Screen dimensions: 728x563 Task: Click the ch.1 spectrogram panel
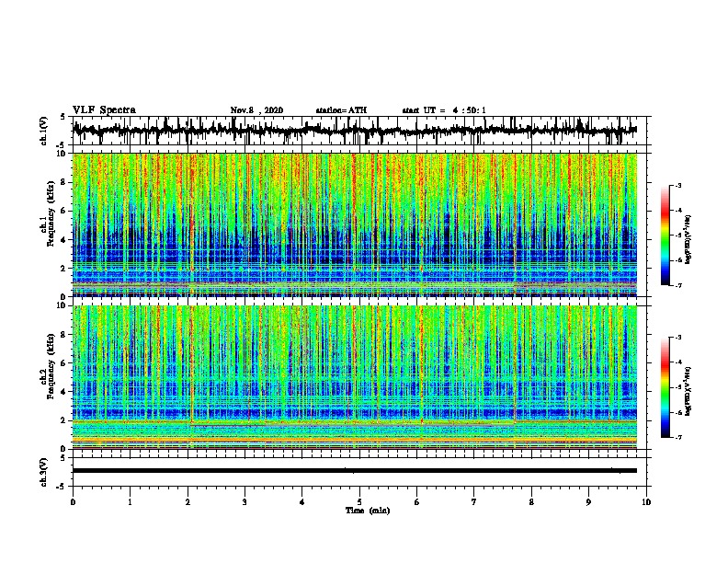[355, 224]
